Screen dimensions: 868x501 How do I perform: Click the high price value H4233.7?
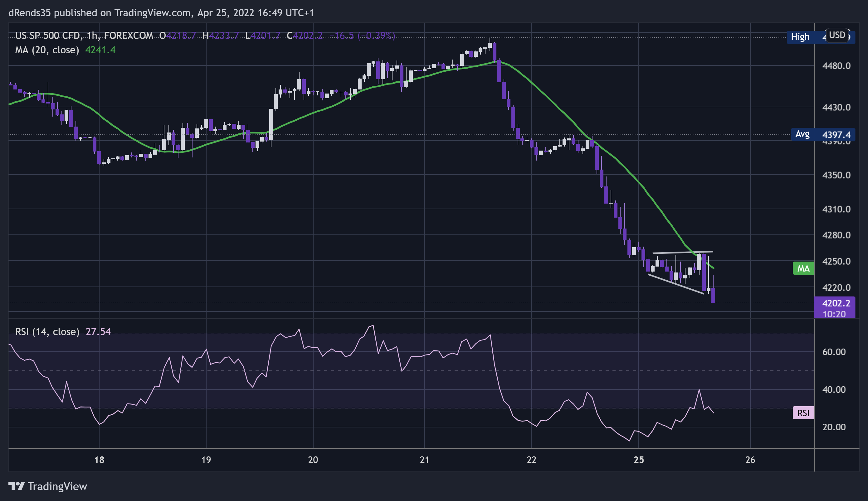221,36
